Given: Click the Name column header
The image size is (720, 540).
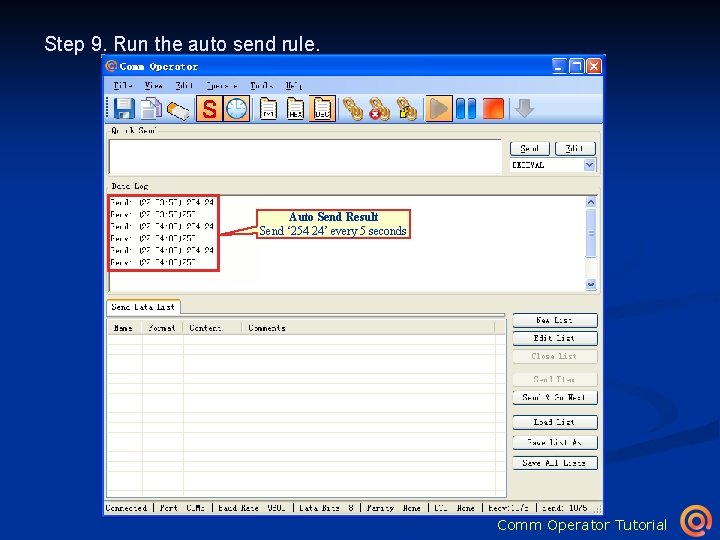Looking at the screenshot, I should 124,328.
